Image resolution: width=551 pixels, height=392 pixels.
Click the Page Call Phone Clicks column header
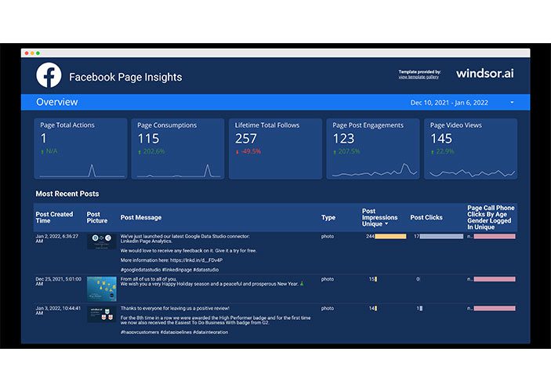pos(491,217)
